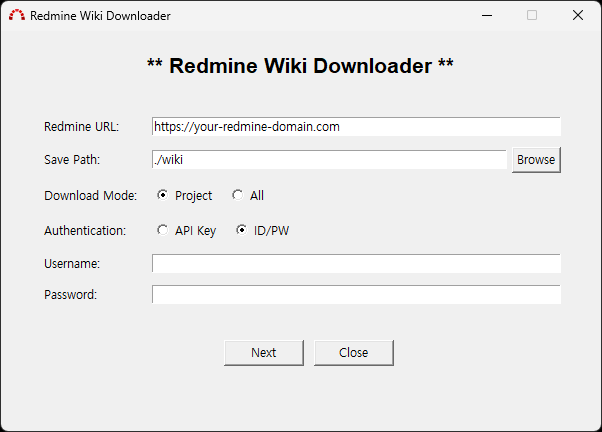Choose the All download mode option

coord(238,196)
